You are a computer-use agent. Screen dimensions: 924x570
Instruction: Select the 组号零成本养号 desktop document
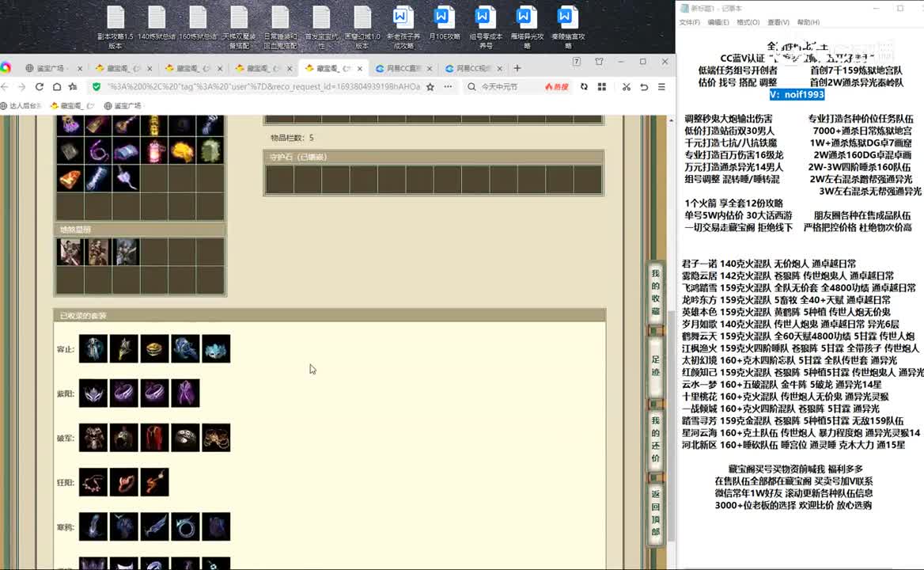[486, 27]
